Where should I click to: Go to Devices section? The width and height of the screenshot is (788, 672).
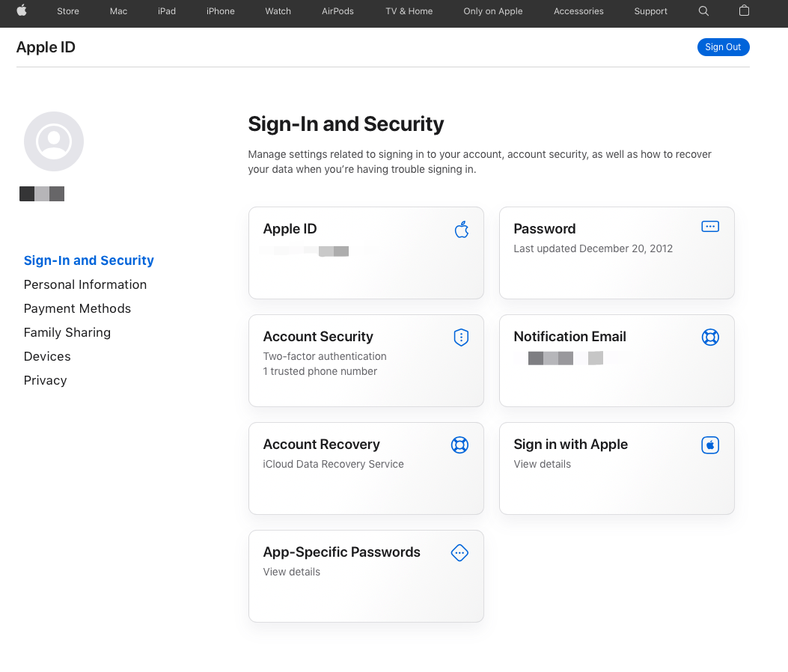47,356
